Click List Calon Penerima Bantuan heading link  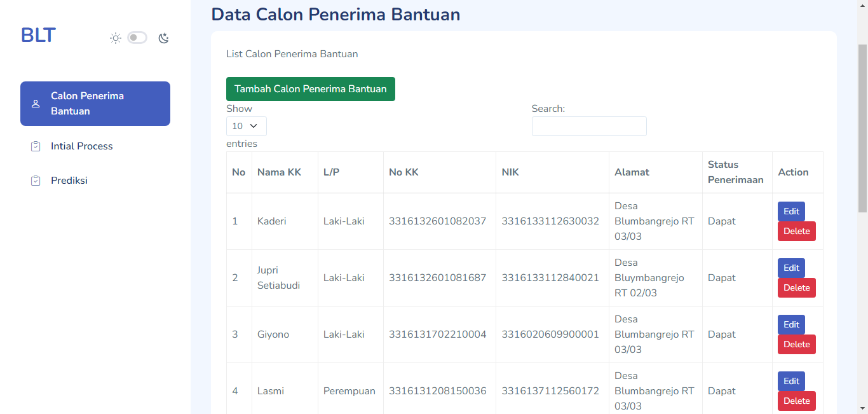[x=292, y=54]
